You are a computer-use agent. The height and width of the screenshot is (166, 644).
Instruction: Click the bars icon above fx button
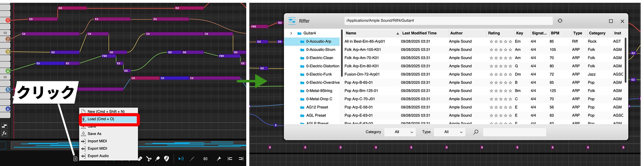pos(4,126)
